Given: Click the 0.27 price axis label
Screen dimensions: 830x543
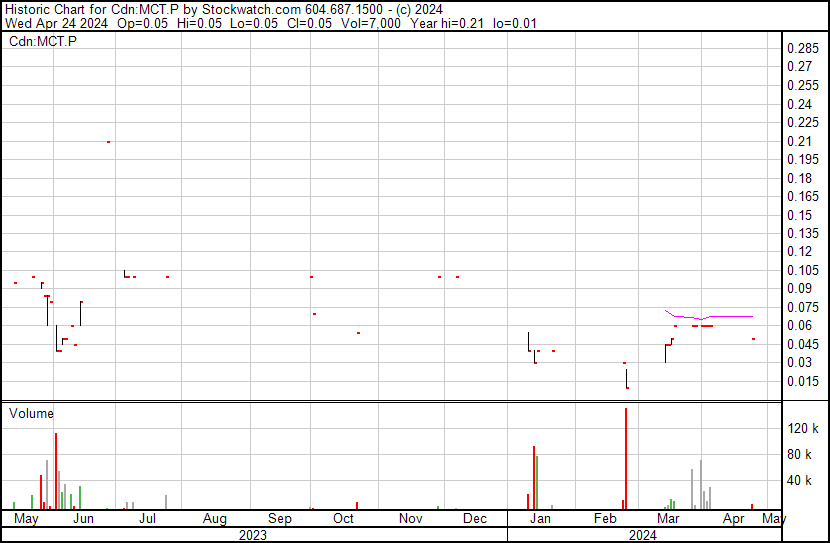Looking at the screenshot, I should (x=799, y=67).
